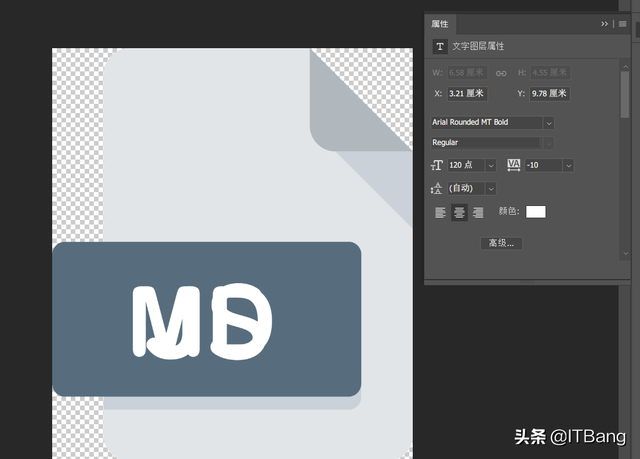Image resolution: width=640 pixels, height=459 pixels.
Task: Open the Regular font style dropdown
Action: (549, 143)
